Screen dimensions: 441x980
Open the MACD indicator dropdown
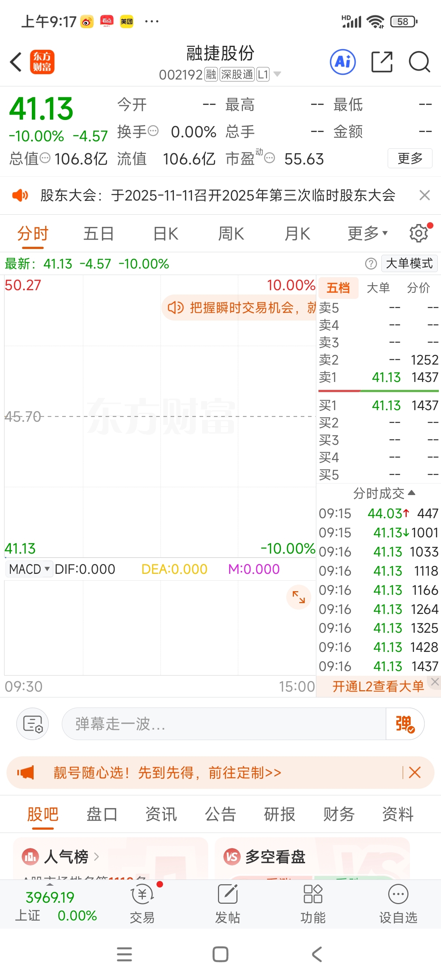(x=29, y=569)
